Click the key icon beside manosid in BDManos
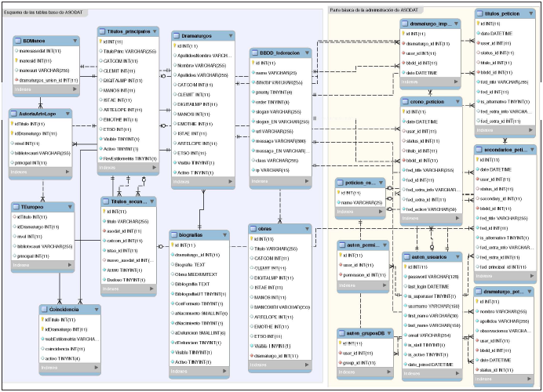This screenshot has width=543, height=392. coord(17,60)
